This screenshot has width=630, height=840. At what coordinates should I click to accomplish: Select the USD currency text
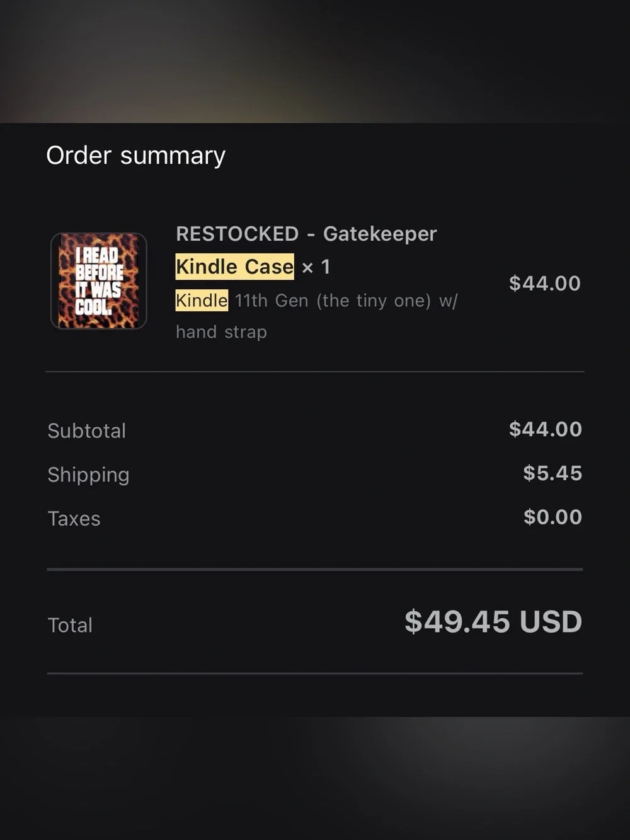click(x=551, y=622)
